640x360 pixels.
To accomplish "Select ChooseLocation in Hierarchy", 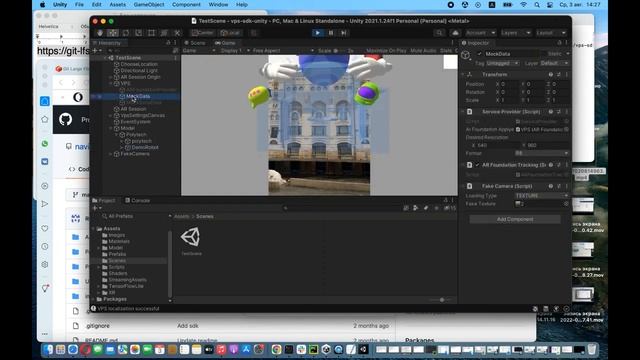I will pyautogui.click(x=139, y=64).
